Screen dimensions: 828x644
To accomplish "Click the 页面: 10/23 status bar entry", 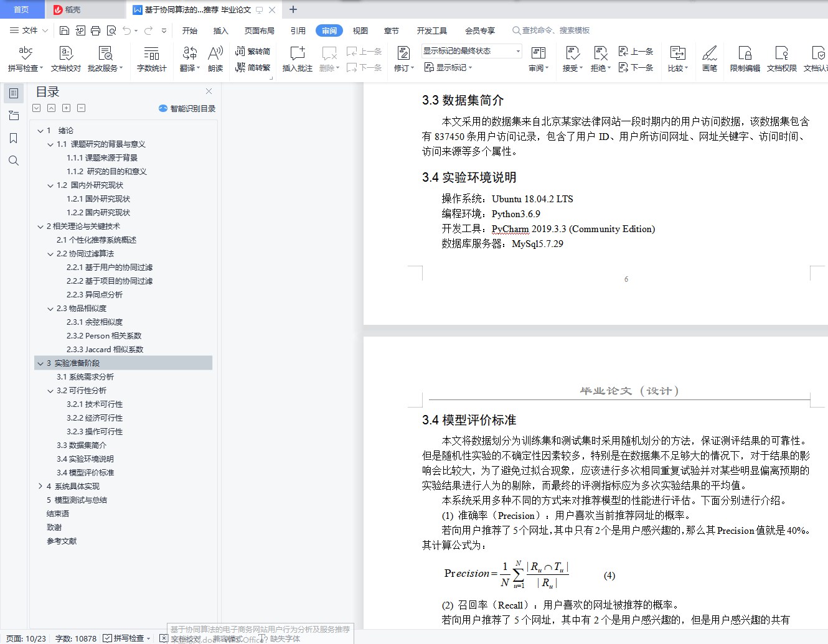I will [x=27, y=638].
